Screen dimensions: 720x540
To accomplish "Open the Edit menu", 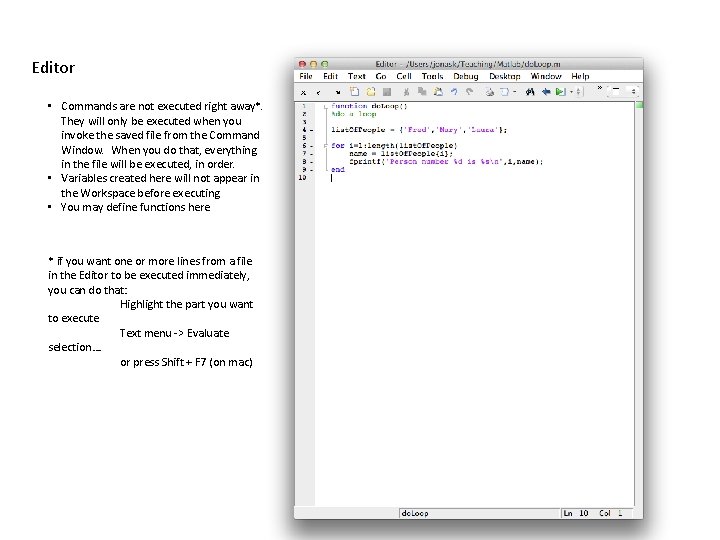I will [x=330, y=76].
